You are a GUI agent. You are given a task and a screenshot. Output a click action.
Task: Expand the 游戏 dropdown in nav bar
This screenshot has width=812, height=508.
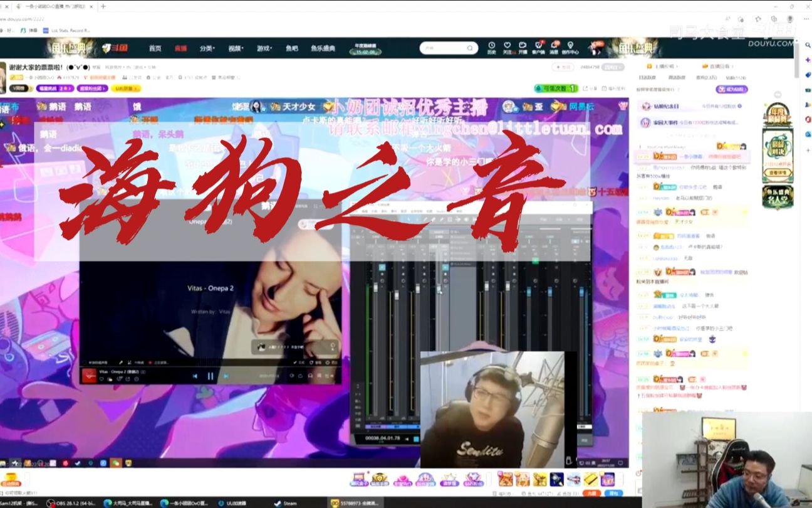coord(264,48)
